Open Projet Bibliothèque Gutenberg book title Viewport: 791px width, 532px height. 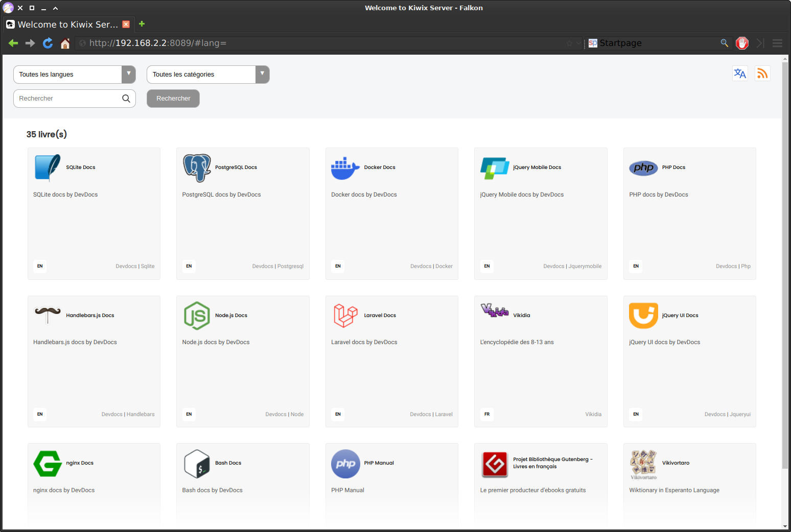553,463
